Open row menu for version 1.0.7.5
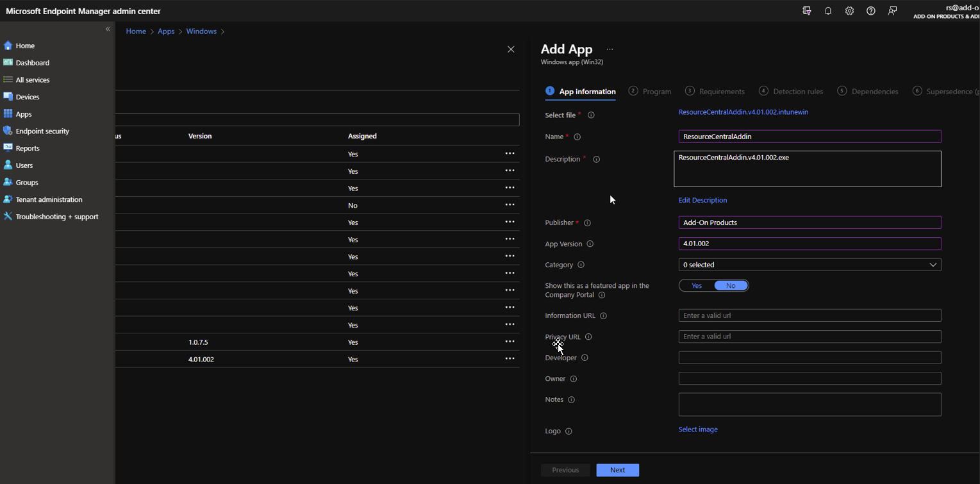Viewport: 980px width, 484px height. 510,342
